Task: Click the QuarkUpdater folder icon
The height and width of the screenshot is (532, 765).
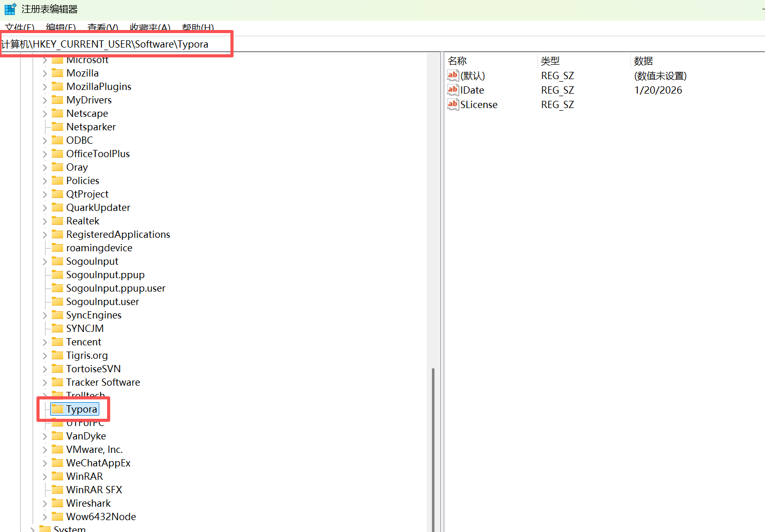Action: 57,207
